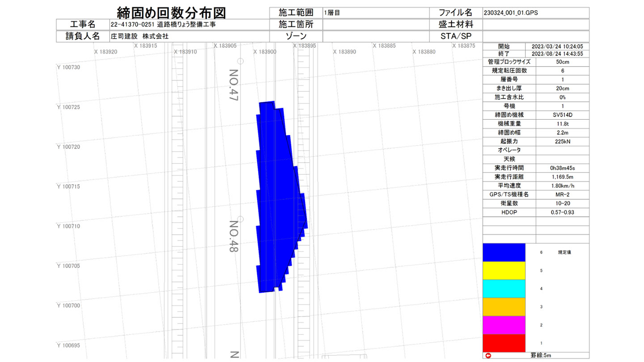The image size is (644, 362).
Task: Click the 締固め回数分布図 title
Action: click(171, 12)
